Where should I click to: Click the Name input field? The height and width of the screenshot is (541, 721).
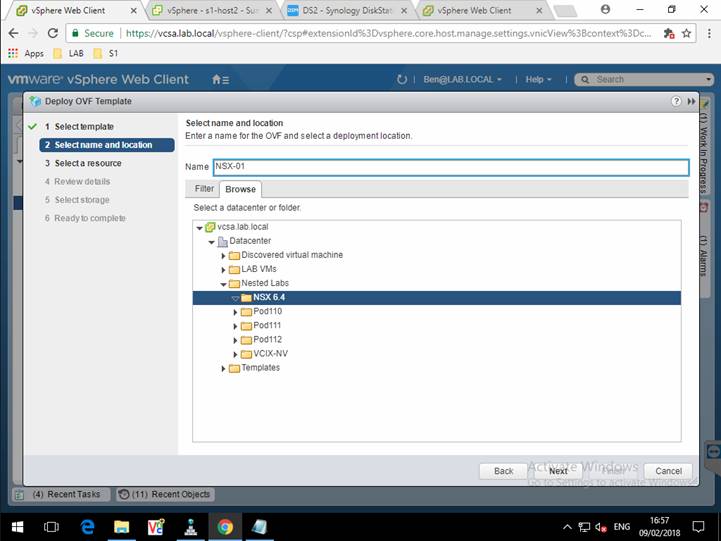[x=451, y=167]
